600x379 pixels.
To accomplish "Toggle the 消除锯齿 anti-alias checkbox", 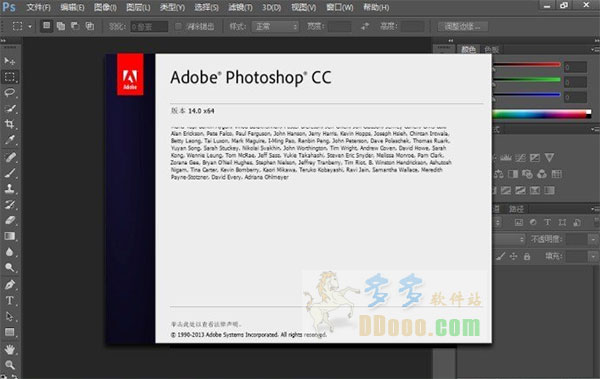I will (178, 26).
